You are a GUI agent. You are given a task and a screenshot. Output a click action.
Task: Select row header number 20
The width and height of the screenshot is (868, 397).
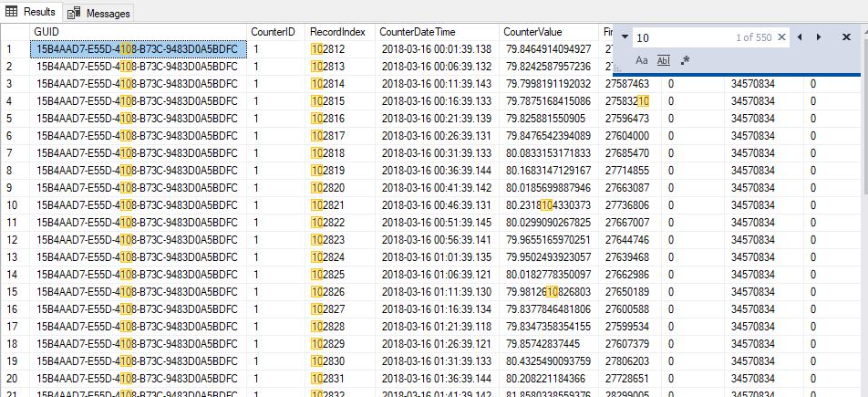(15, 378)
